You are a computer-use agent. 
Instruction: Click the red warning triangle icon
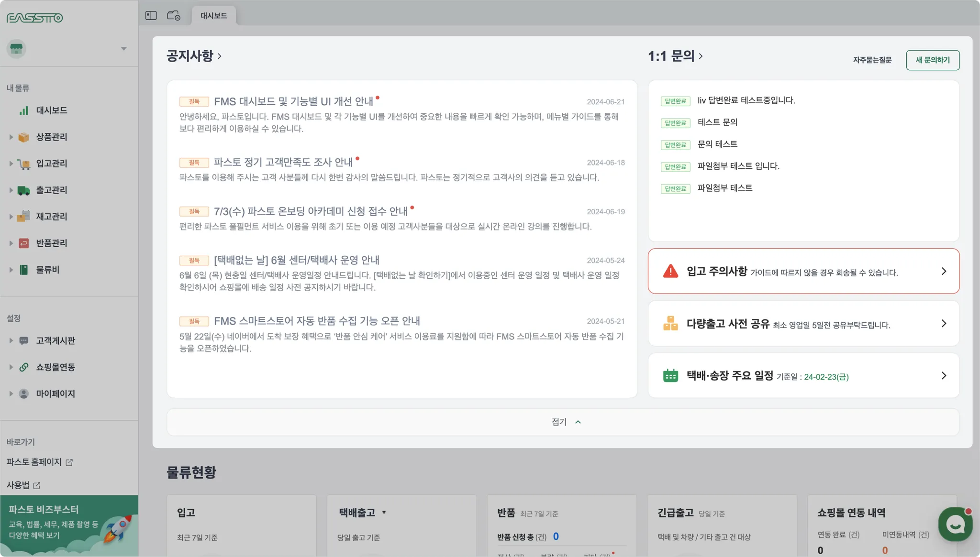670,271
